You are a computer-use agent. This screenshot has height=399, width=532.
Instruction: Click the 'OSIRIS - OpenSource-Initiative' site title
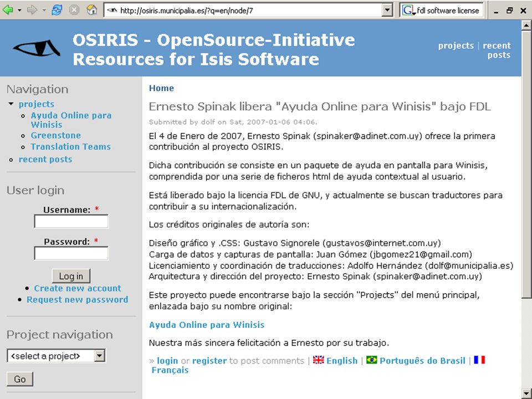coord(214,49)
